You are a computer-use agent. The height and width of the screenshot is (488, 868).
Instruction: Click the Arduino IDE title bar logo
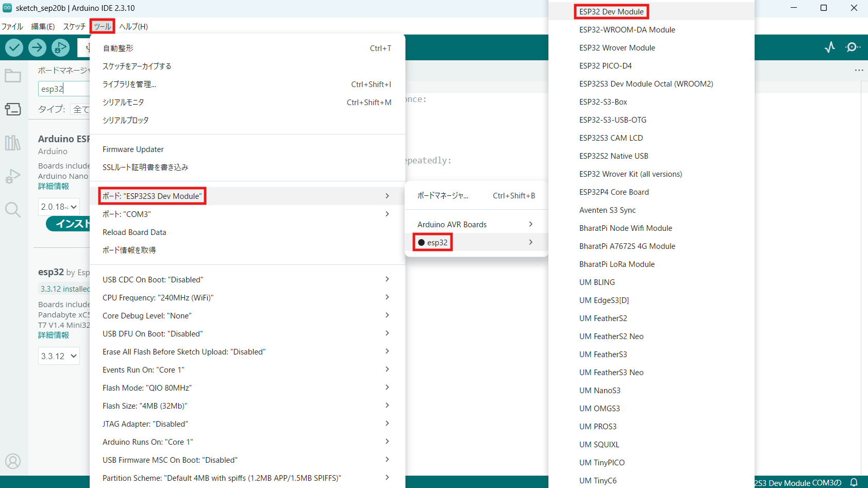[7, 8]
